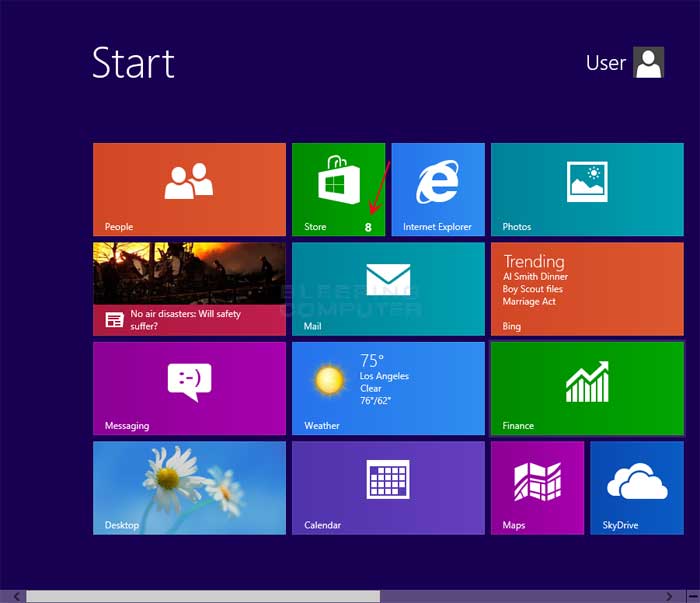
Task: Click 'Al Smith Dinner' trending topic
Action: [535, 277]
